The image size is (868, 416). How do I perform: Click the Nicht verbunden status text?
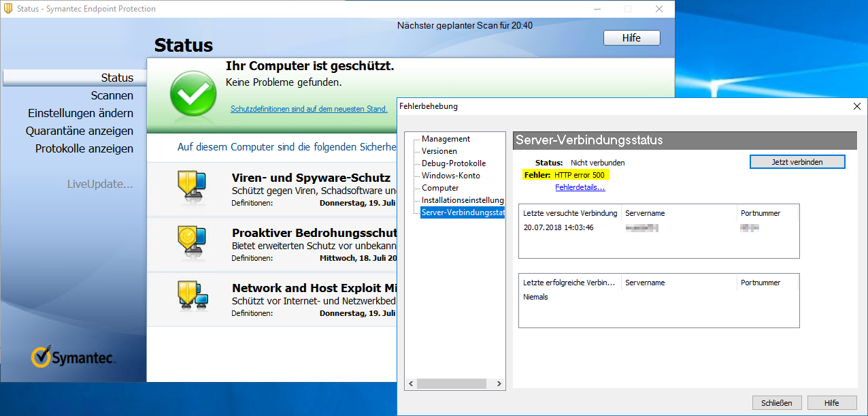(597, 163)
